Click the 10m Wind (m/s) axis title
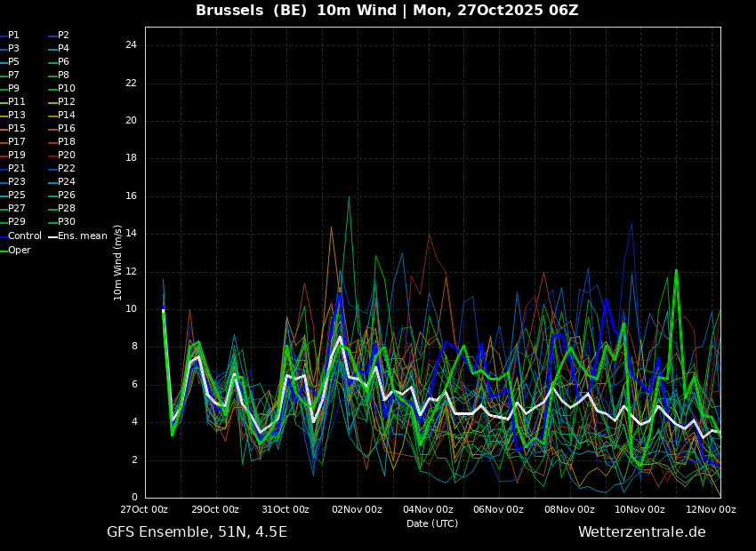756x551 pixels. 117,262
